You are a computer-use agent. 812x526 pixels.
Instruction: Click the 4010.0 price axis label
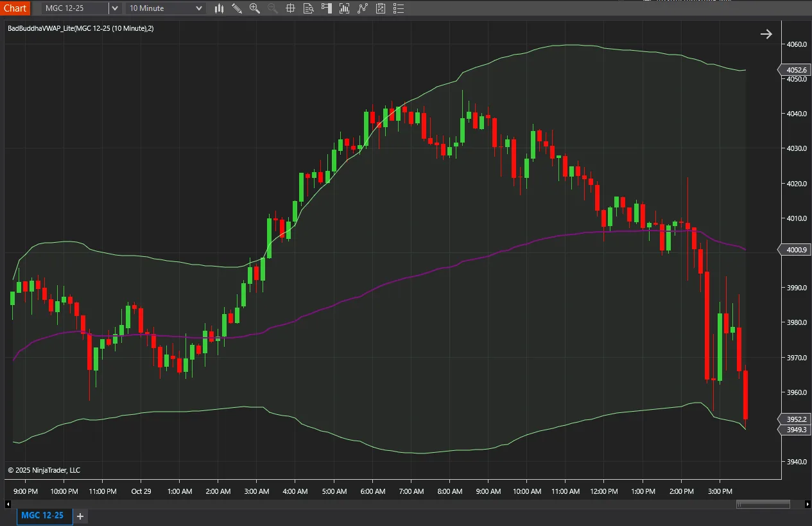click(x=796, y=218)
